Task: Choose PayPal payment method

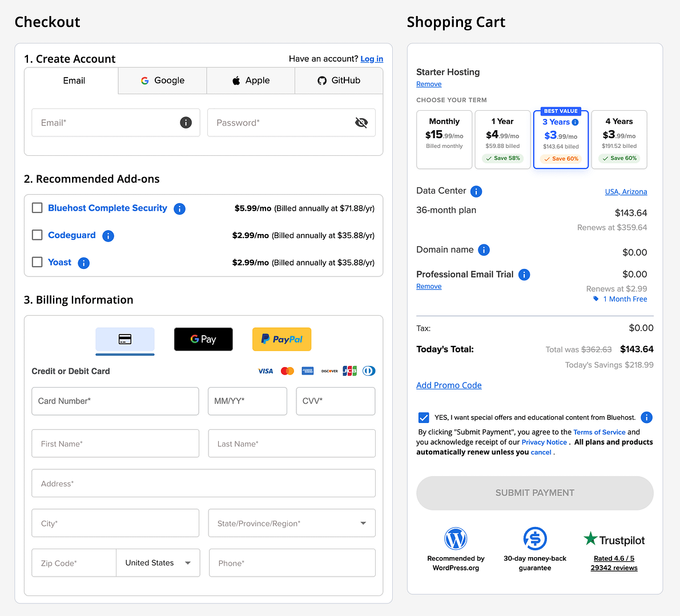Action: click(282, 340)
